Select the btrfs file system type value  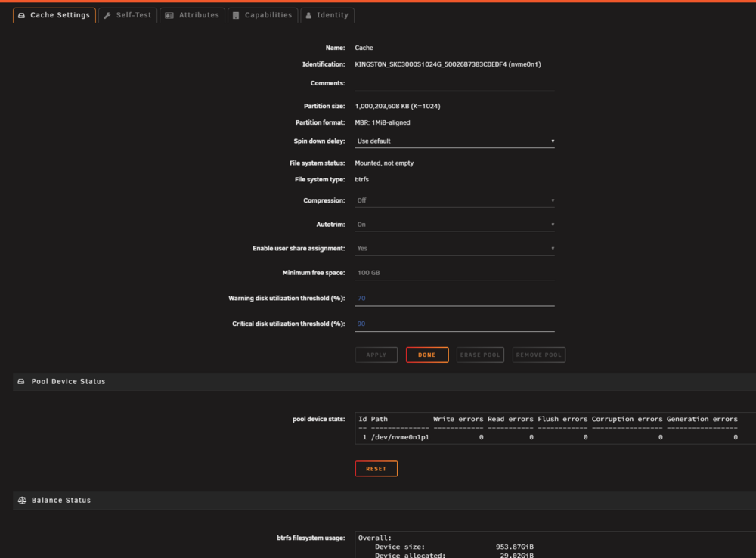(x=361, y=179)
